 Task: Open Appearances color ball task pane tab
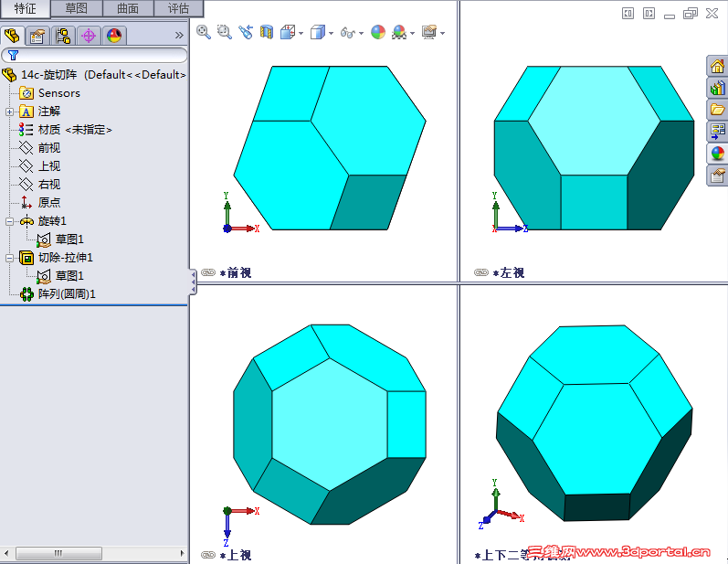point(717,154)
